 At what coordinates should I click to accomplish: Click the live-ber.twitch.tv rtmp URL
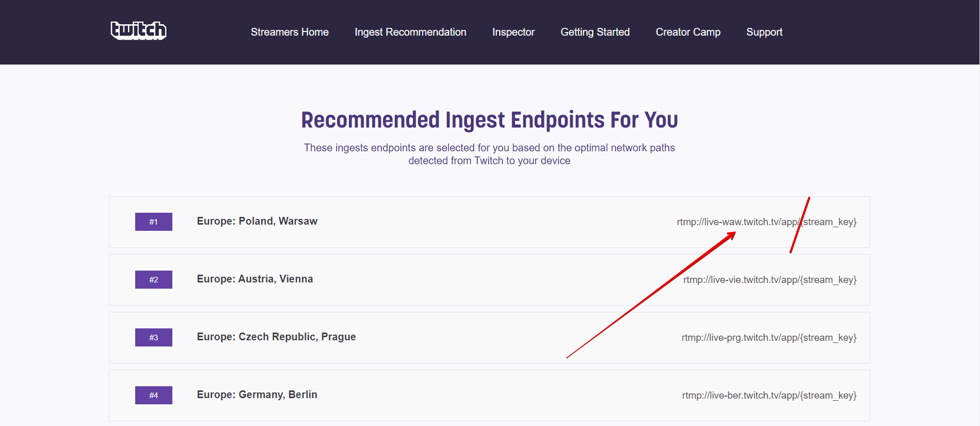coord(769,396)
